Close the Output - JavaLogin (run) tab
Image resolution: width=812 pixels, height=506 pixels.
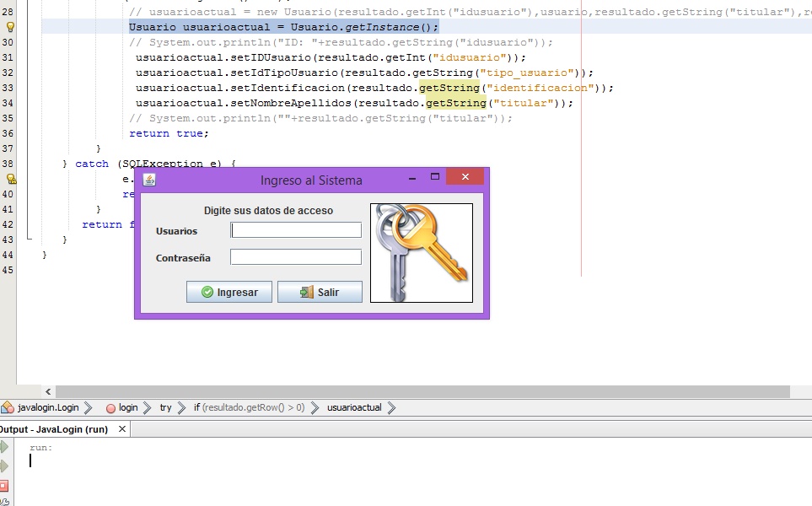click(122, 429)
